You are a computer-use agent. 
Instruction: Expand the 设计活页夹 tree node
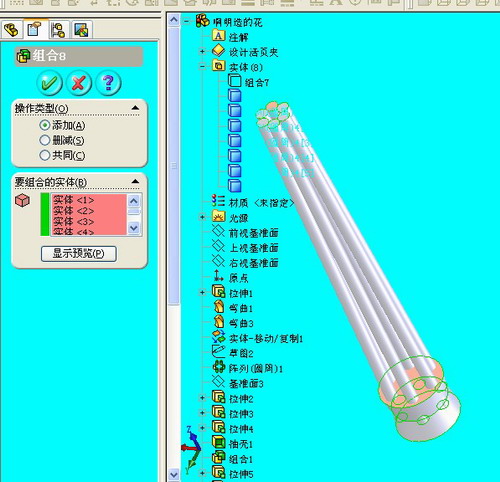202,52
